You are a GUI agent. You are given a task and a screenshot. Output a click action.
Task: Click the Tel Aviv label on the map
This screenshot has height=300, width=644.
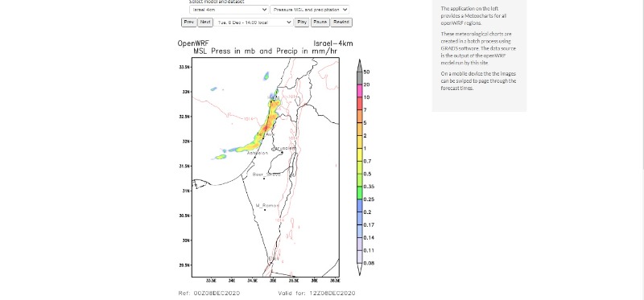(x=265, y=134)
